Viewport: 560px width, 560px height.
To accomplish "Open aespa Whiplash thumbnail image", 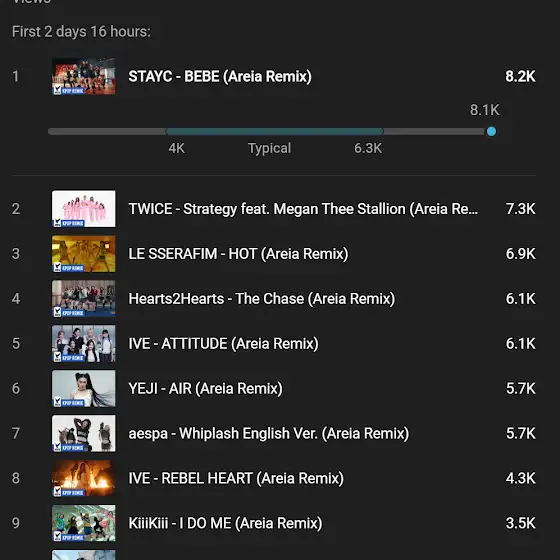I will pyautogui.click(x=84, y=433).
